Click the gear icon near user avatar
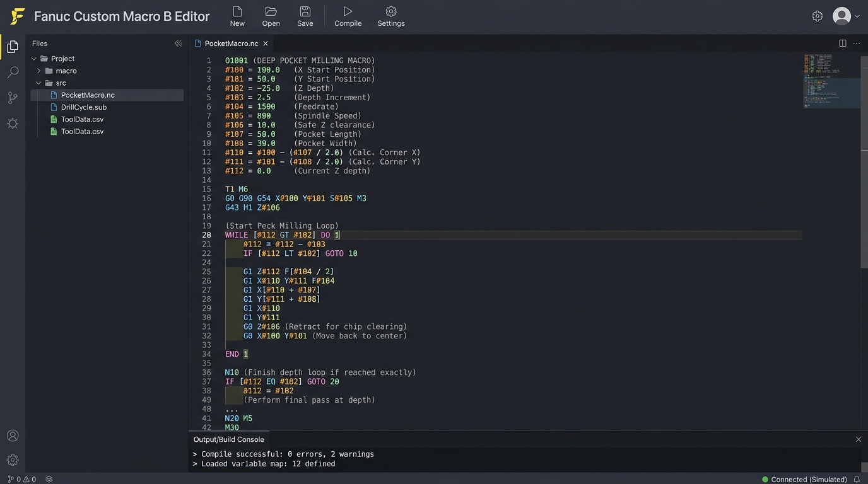 (818, 16)
